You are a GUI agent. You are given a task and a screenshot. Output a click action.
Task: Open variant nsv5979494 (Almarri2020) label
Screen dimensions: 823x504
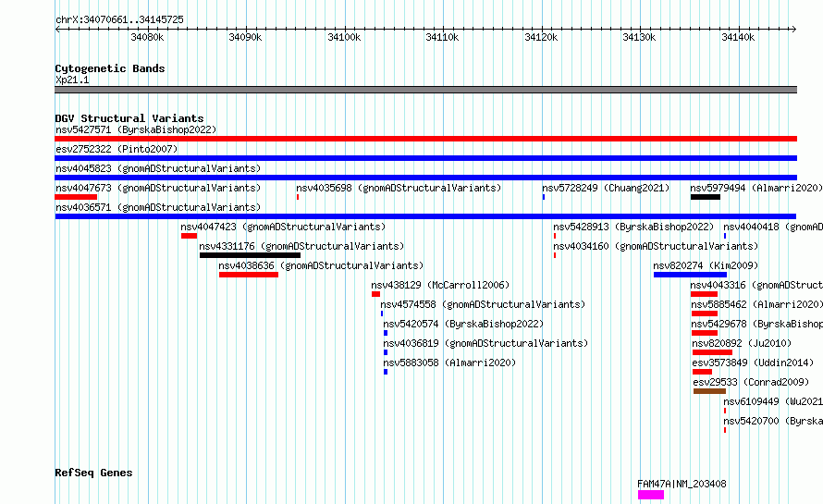click(x=755, y=188)
